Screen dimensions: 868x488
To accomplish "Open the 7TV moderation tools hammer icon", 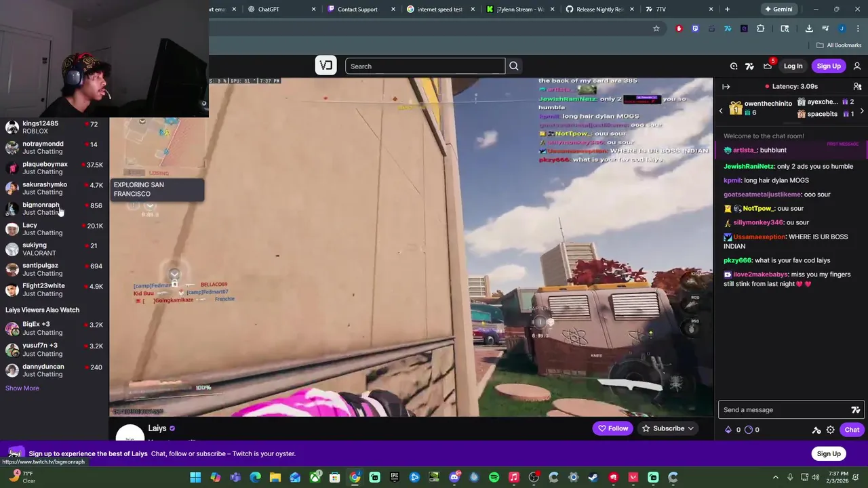I will tap(816, 430).
